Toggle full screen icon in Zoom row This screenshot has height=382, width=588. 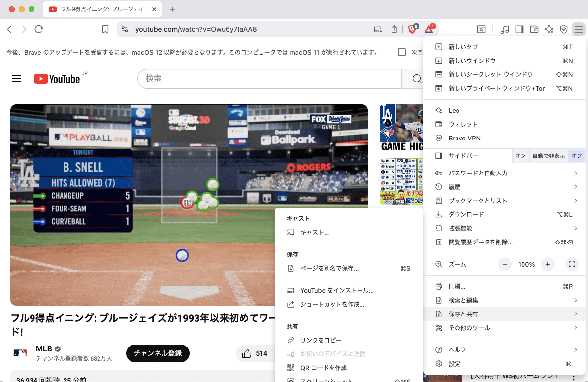tap(572, 264)
